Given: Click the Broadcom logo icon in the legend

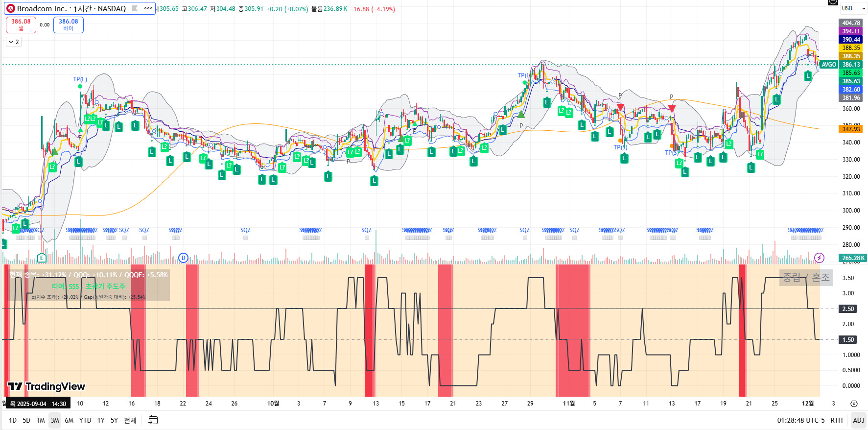Looking at the screenshot, I should 11,8.
